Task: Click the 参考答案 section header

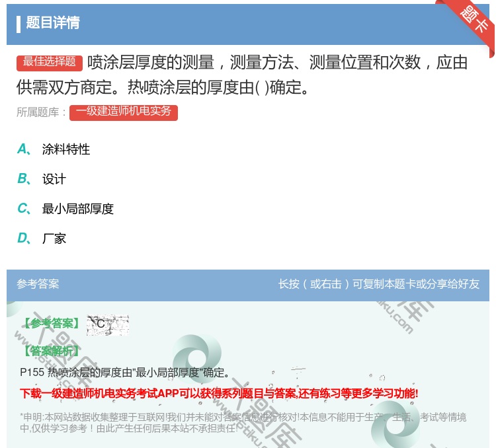Action: tap(38, 283)
